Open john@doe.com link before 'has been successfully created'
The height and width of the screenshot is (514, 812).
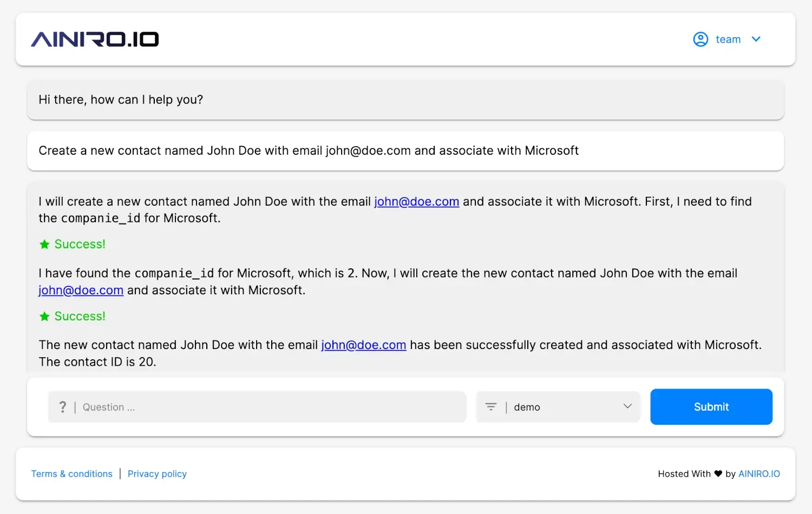pos(364,345)
